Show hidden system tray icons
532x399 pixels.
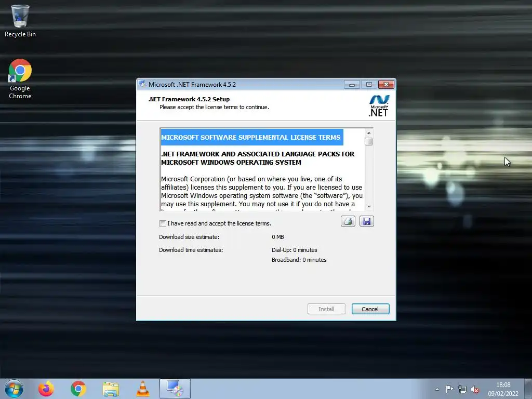pyautogui.click(x=437, y=389)
